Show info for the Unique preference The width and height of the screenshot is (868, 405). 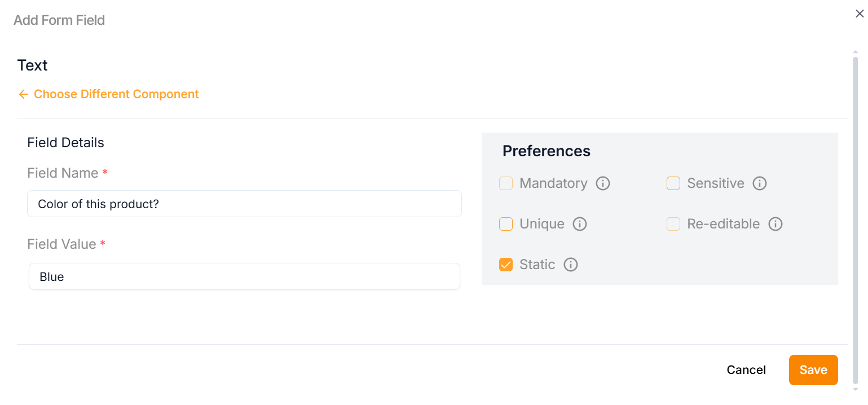(580, 224)
